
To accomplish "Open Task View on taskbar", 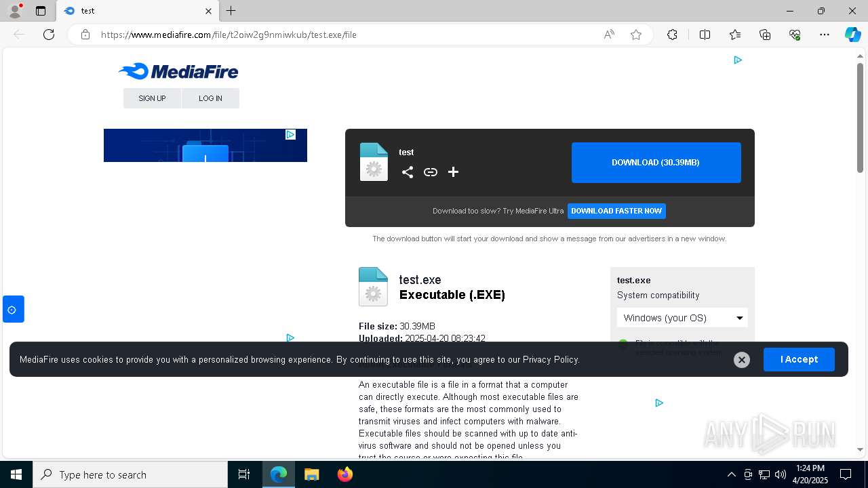I will point(244,474).
